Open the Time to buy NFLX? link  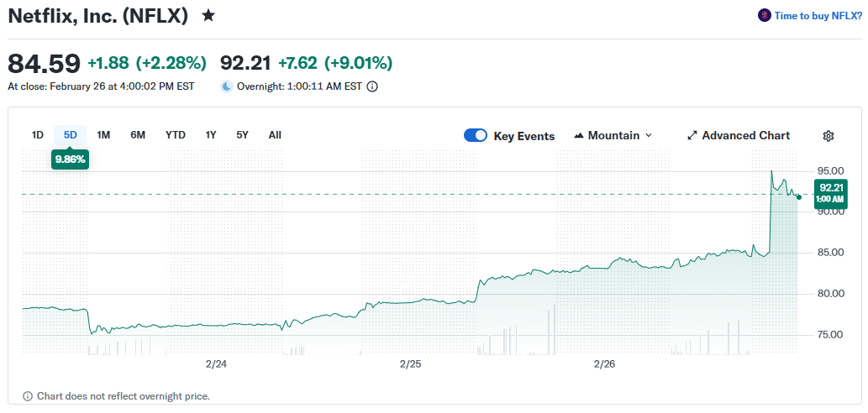[x=818, y=15]
